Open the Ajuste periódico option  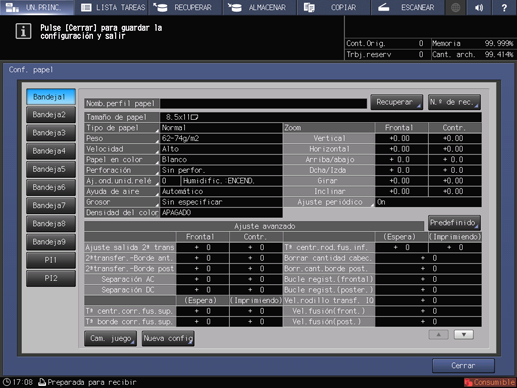point(329,202)
